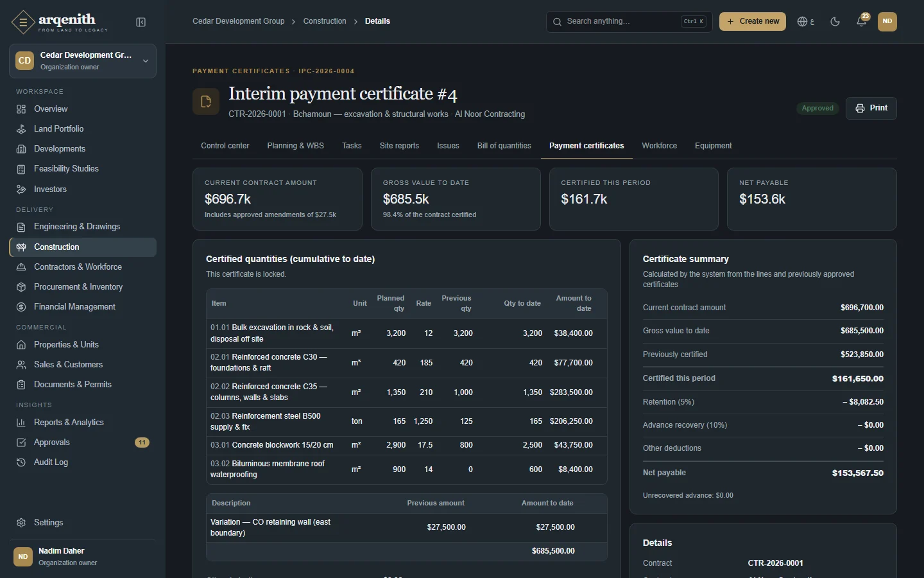Open Investors icon in sidebar
This screenshot has width=924, height=578.
(21, 189)
